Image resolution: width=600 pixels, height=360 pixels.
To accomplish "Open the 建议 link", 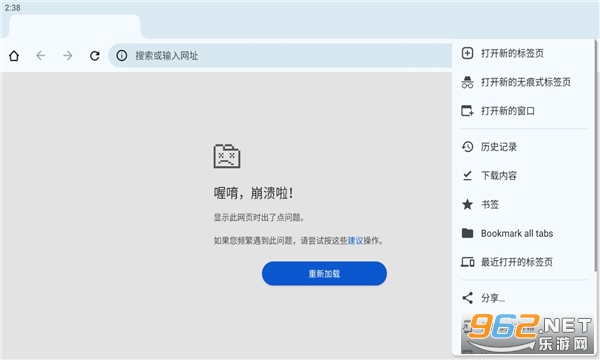I will [x=355, y=241].
